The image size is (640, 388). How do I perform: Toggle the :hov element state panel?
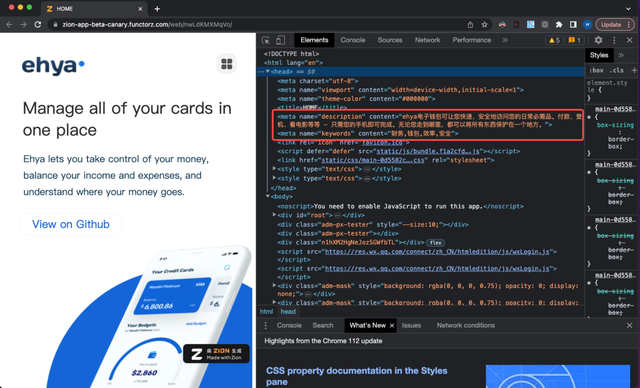point(596,70)
